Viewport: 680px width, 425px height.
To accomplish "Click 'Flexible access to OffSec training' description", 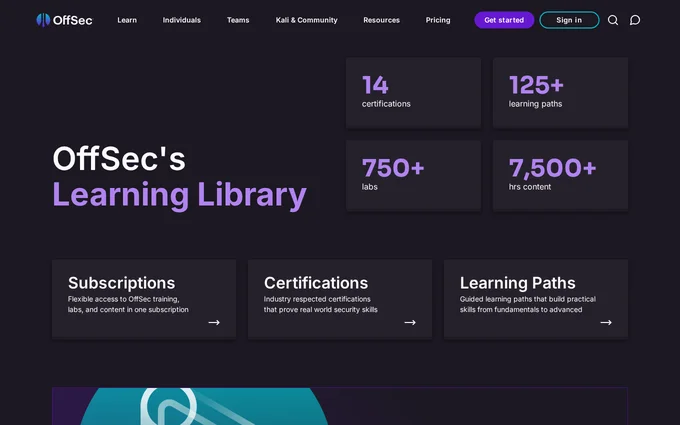I will coord(128,304).
